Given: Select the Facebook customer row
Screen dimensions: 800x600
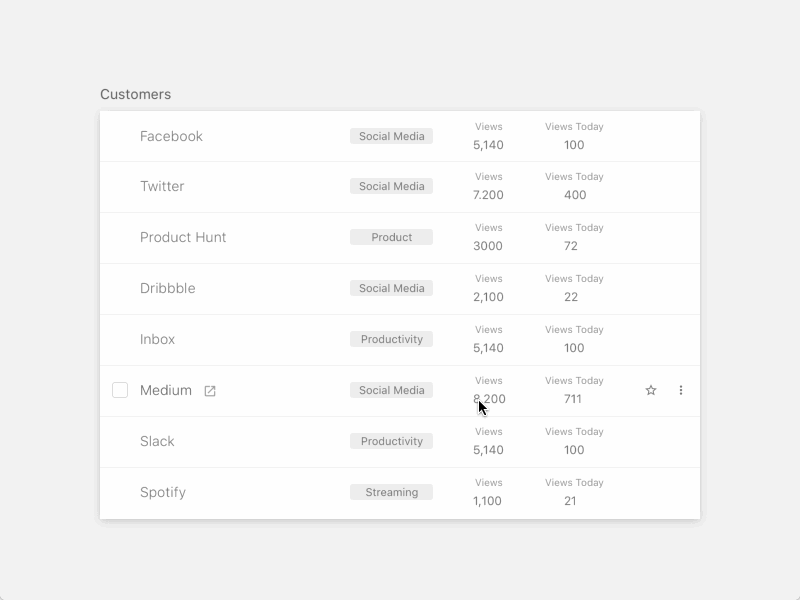Looking at the screenshot, I should pos(171,136).
